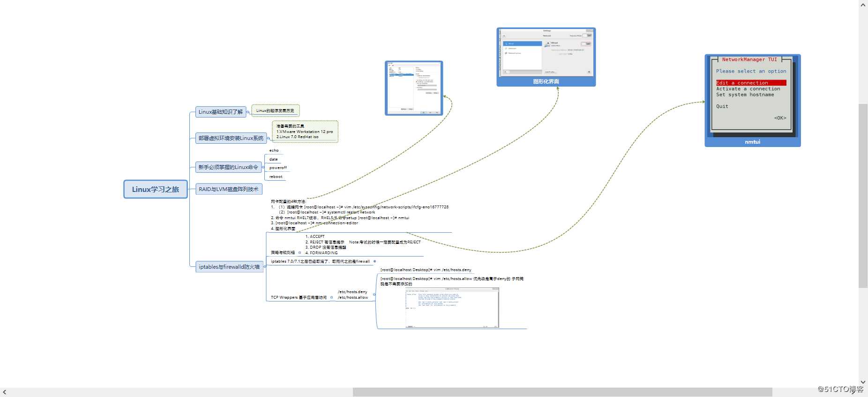The image size is (868, 397).
Task: Select the Linux基础知识了解 topic node
Action: (x=221, y=112)
